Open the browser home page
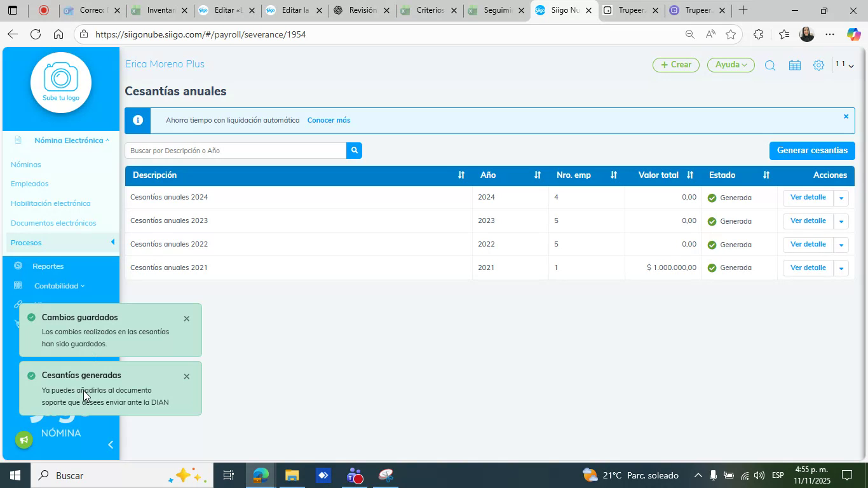The width and height of the screenshot is (868, 488). coord(58,34)
